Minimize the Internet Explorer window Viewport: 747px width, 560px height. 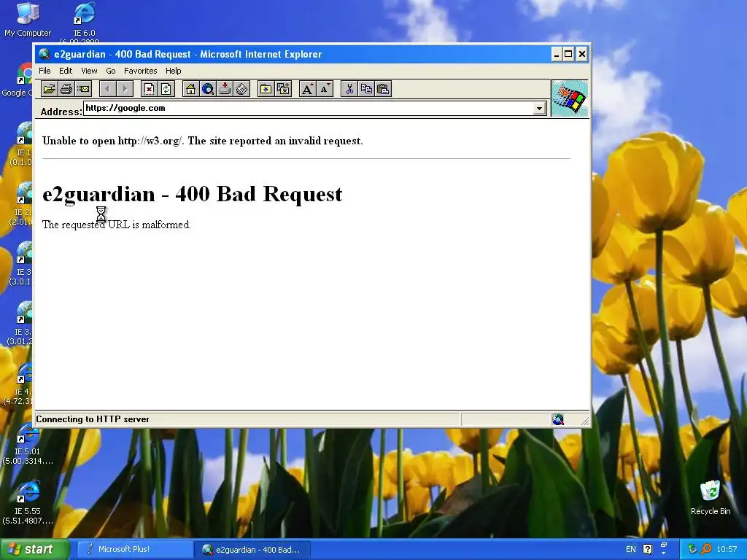[557, 54]
